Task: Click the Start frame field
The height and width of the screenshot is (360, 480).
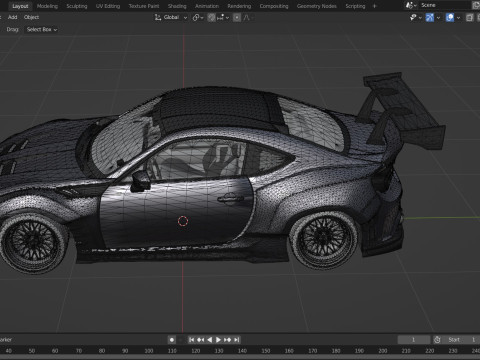Action: click(461, 340)
